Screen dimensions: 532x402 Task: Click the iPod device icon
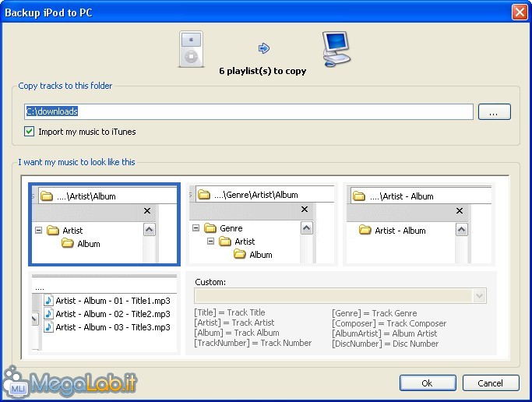pos(190,50)
